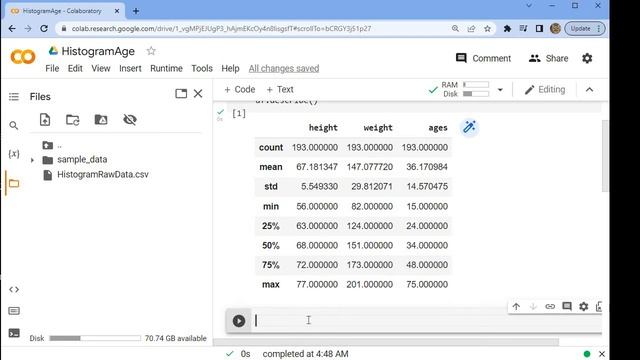Open the Colab logo home
640x360 pixels.
click(x=23, y=57)
